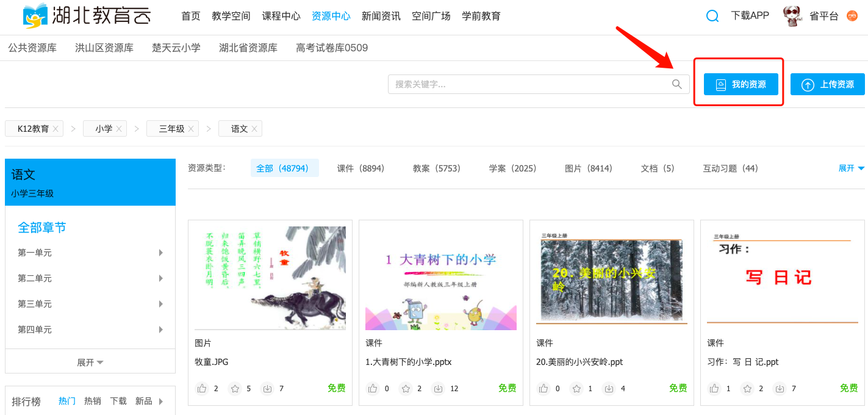Expand 第三单元 chapter arrow

(161, 304)
